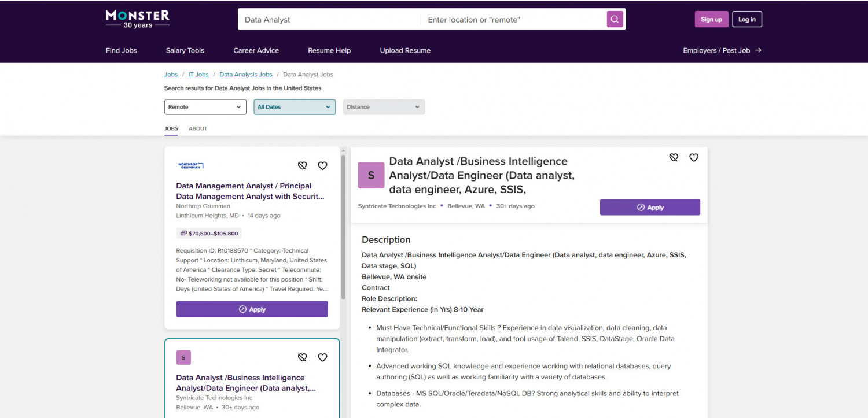Click the 'Data Analyst Jobs' breadcrumb text
868x418 pixels.
308,75
